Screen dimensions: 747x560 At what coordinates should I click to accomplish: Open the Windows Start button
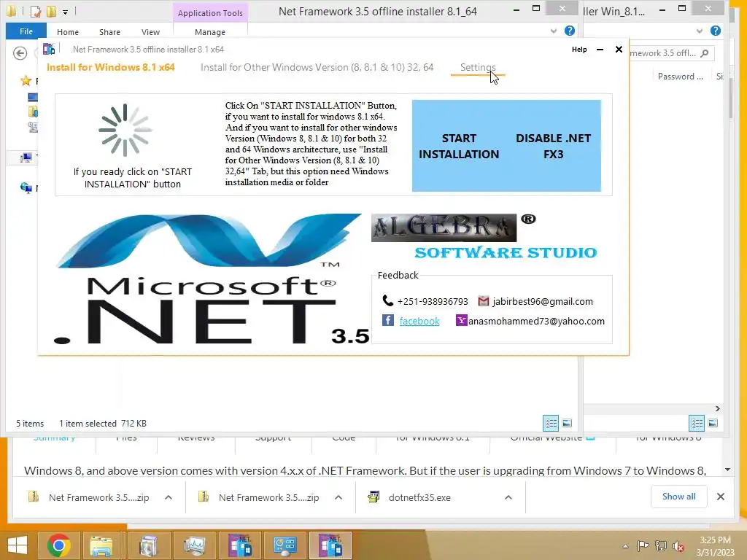coord(18,545)
